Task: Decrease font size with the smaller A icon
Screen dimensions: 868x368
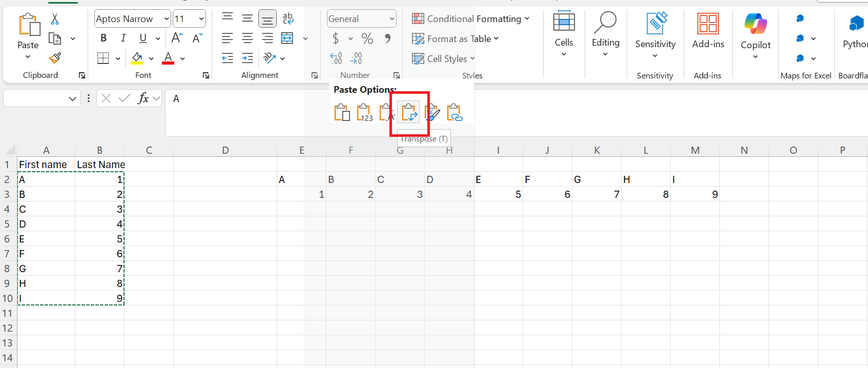Action: [x=197, y=38]
